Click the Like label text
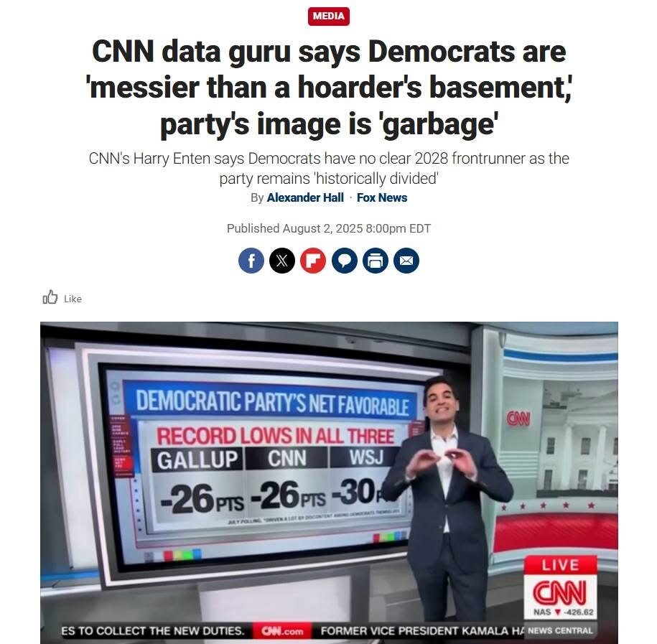Screen dimensions: 657x644 (x=73, y=299)
